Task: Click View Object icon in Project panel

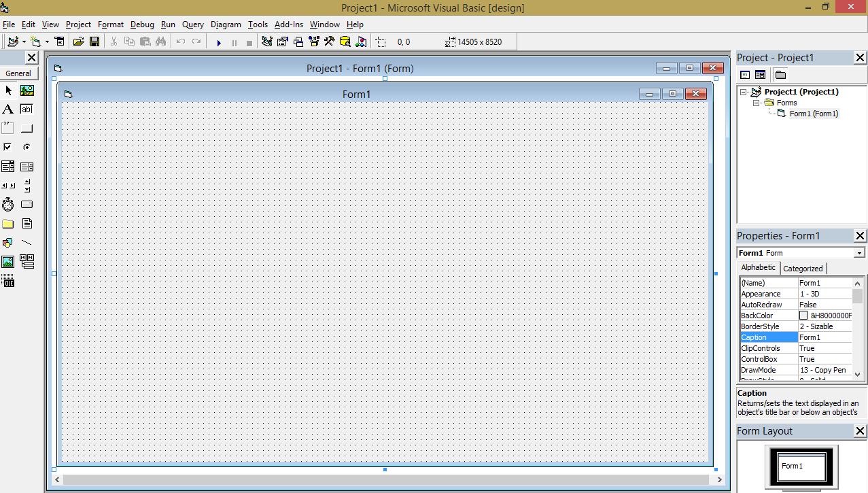Action: [760, 75]
